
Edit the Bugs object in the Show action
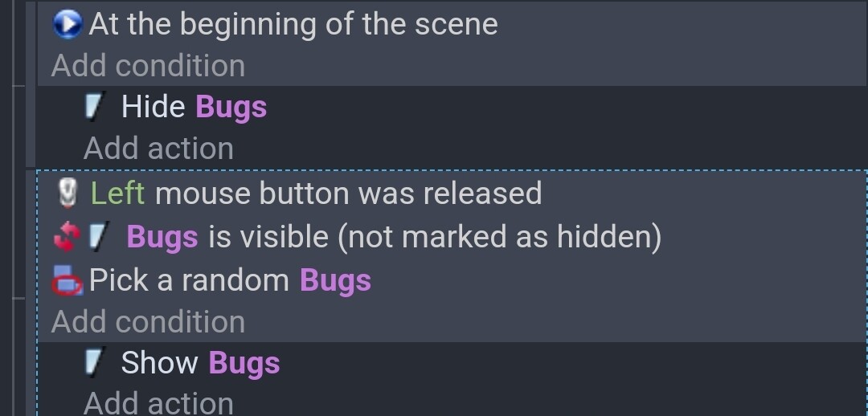click(244, 364)
